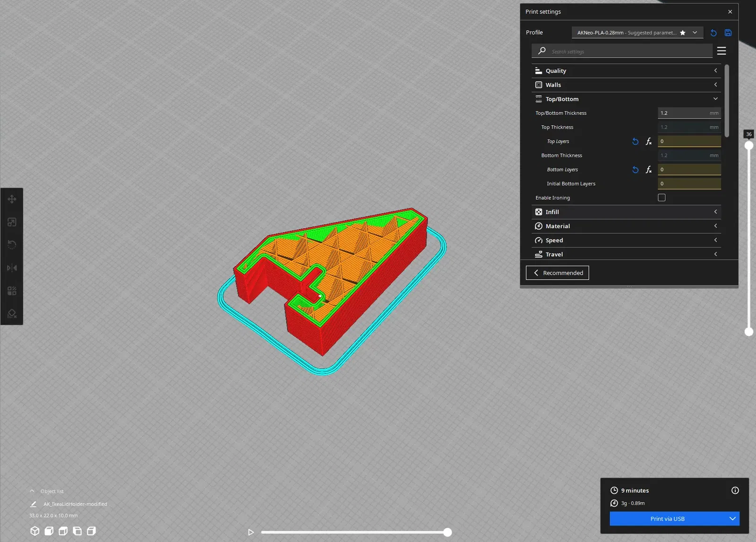
Task: Click the Top Thickness value field
Action: tap(689, 127)
